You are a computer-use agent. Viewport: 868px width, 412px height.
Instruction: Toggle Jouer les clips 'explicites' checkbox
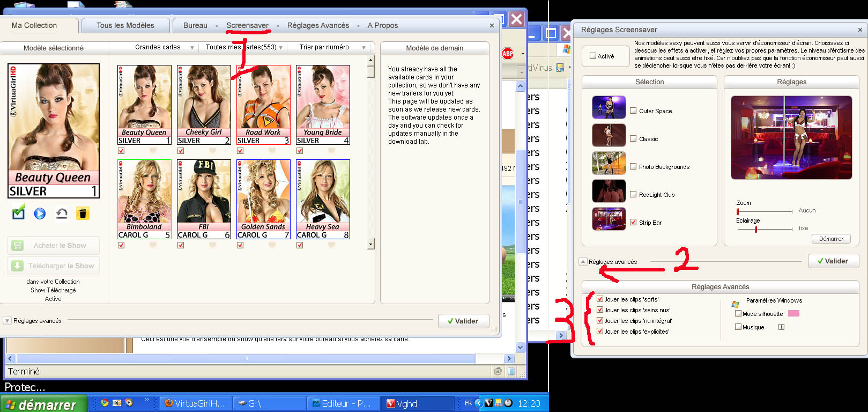600,331
